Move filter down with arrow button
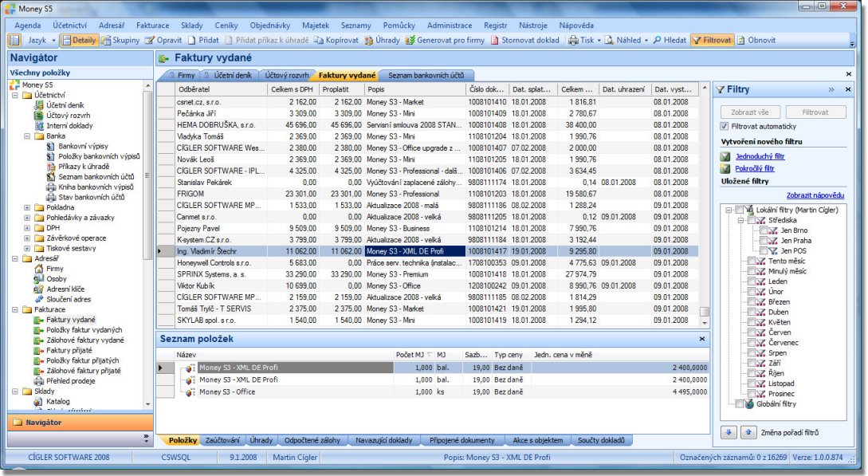Image resolution: width=868 pixels, height=476 pixels. point(729,432)
